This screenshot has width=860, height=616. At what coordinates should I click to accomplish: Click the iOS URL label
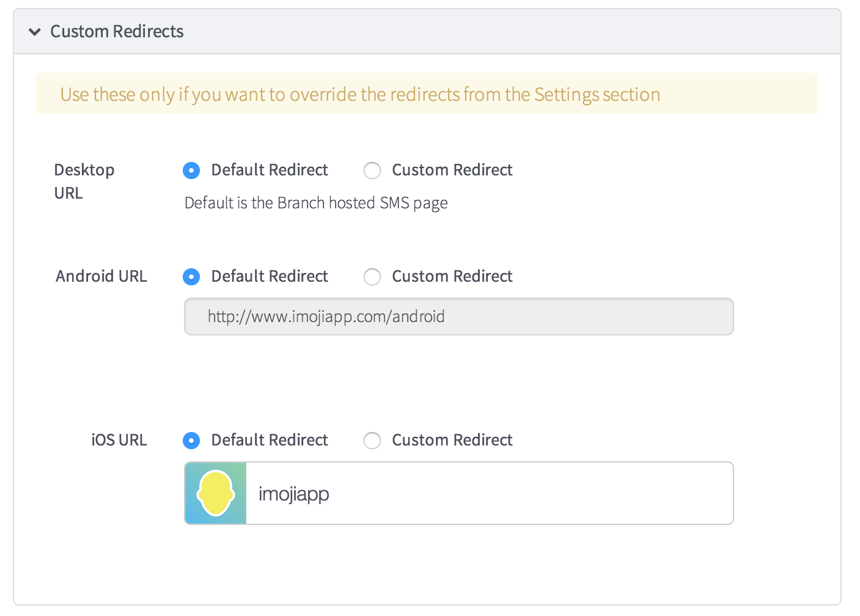[119, 440]
